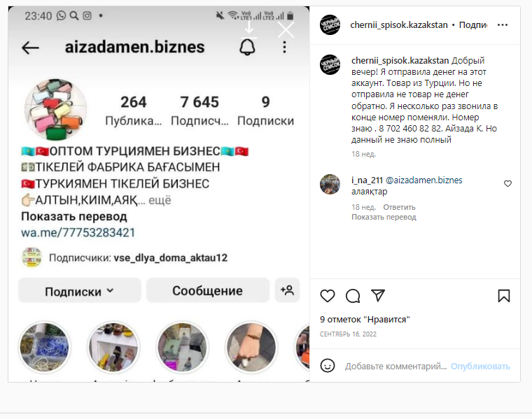Tap the back arrow beside aizadamen.biznes

[30, 48]
